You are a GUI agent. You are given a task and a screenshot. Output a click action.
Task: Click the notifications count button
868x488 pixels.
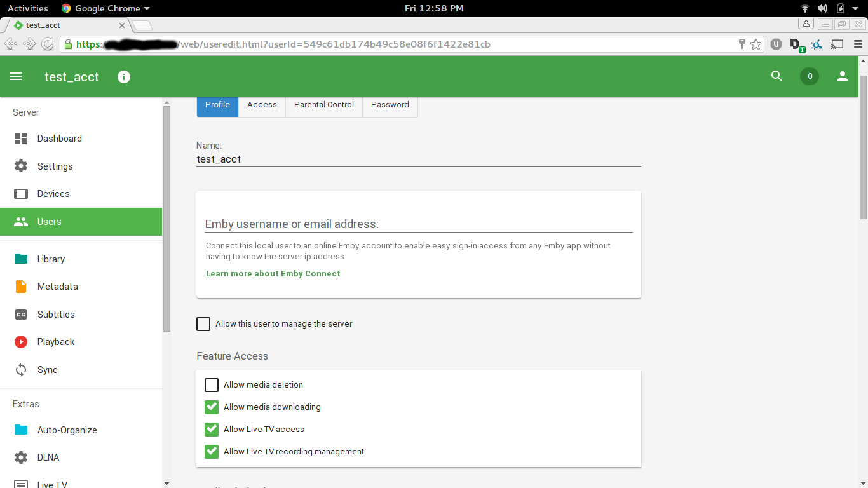click(x=809, y=76)
